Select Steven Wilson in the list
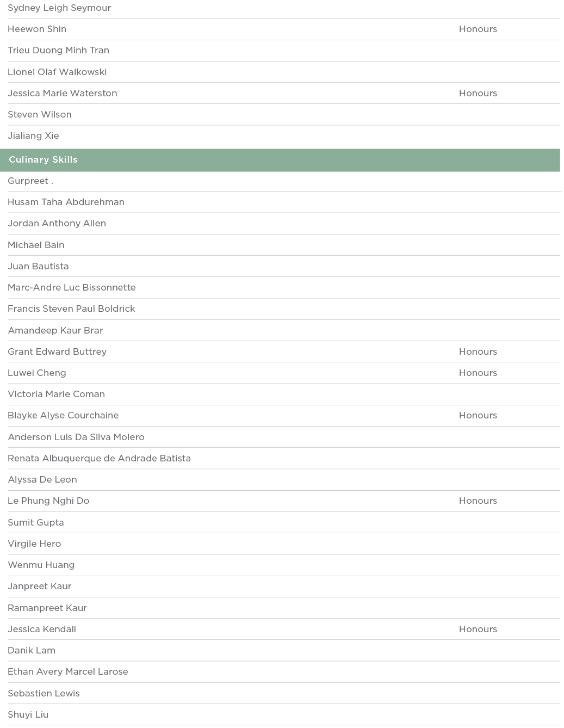564x728 pixels. (40, 115)
